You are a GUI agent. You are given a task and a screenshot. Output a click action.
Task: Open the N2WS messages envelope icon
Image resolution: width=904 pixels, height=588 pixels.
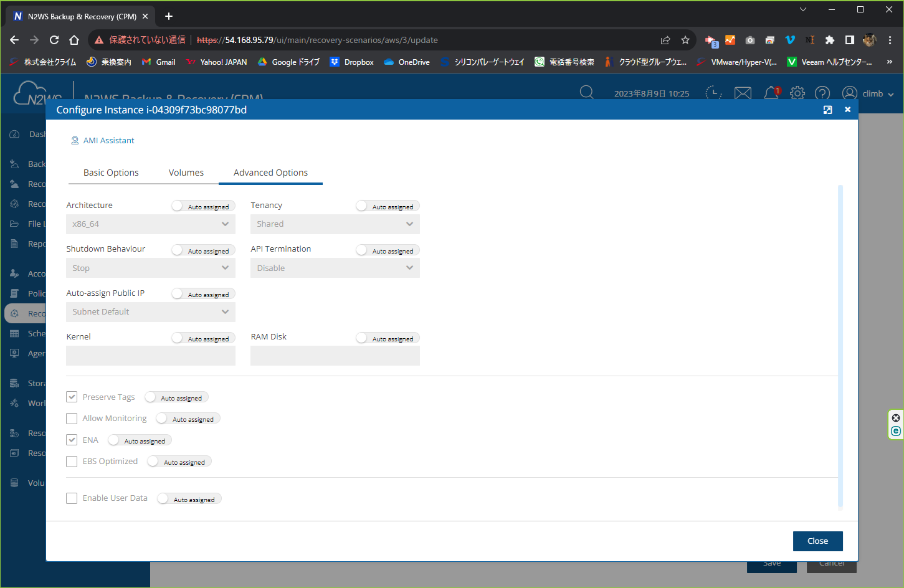(743, 93)
